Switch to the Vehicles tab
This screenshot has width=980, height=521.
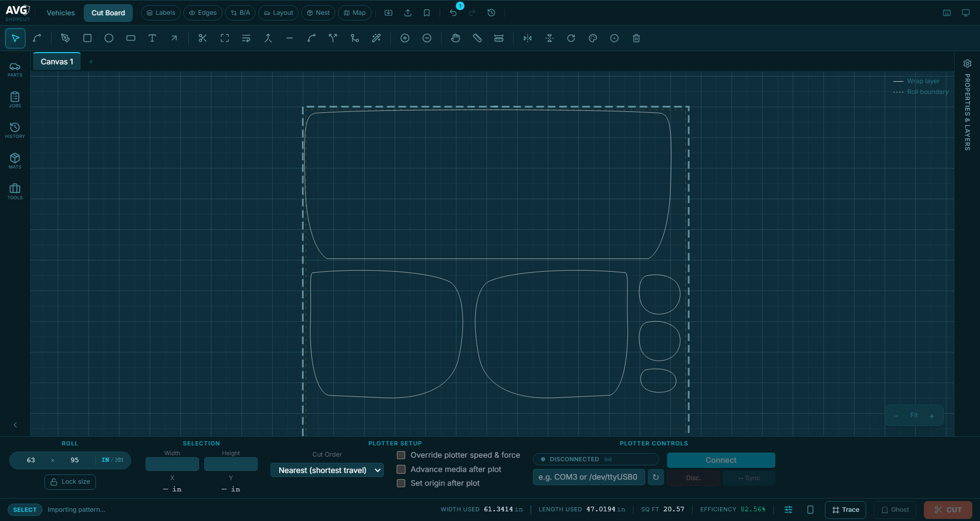(61, 13)
